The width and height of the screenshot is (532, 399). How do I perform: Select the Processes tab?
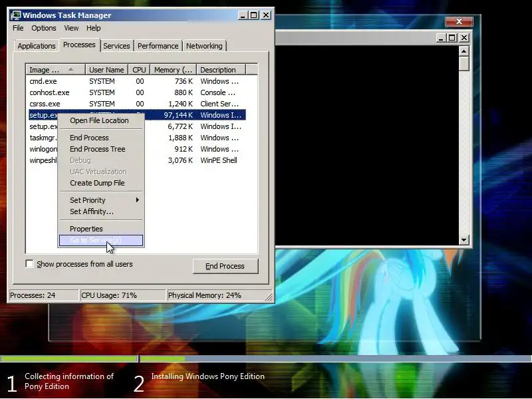pyautogui.click(x=79, y=45)
